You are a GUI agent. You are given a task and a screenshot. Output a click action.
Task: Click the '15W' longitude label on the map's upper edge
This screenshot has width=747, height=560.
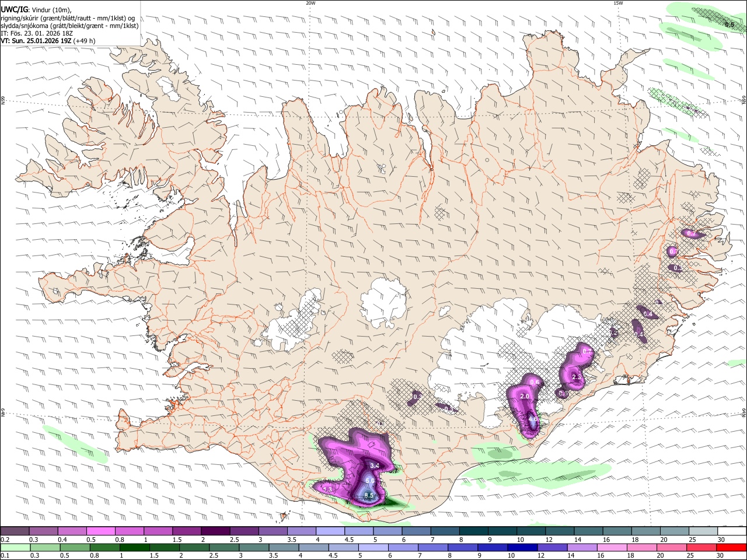618,3
